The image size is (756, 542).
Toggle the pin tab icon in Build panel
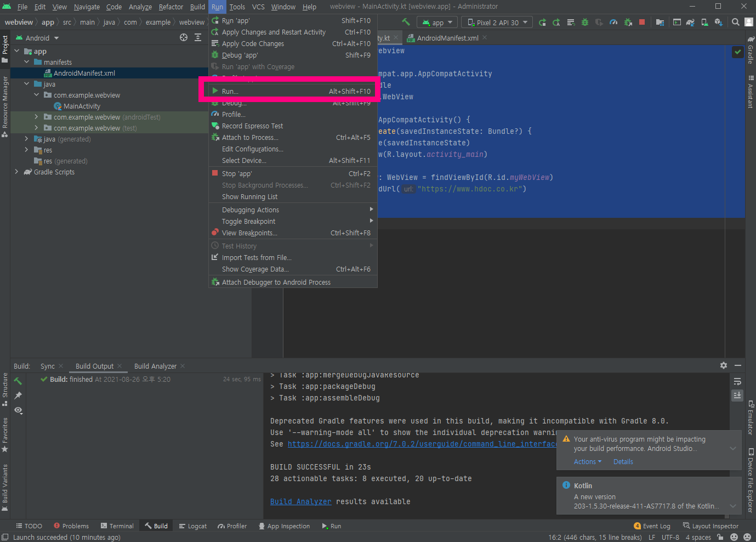click(18, 396)
